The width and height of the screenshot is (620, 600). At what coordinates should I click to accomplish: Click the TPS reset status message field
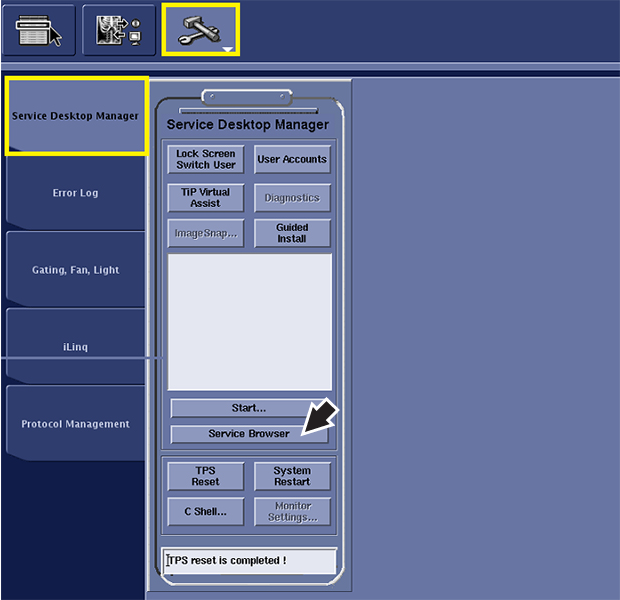(250, 561)
